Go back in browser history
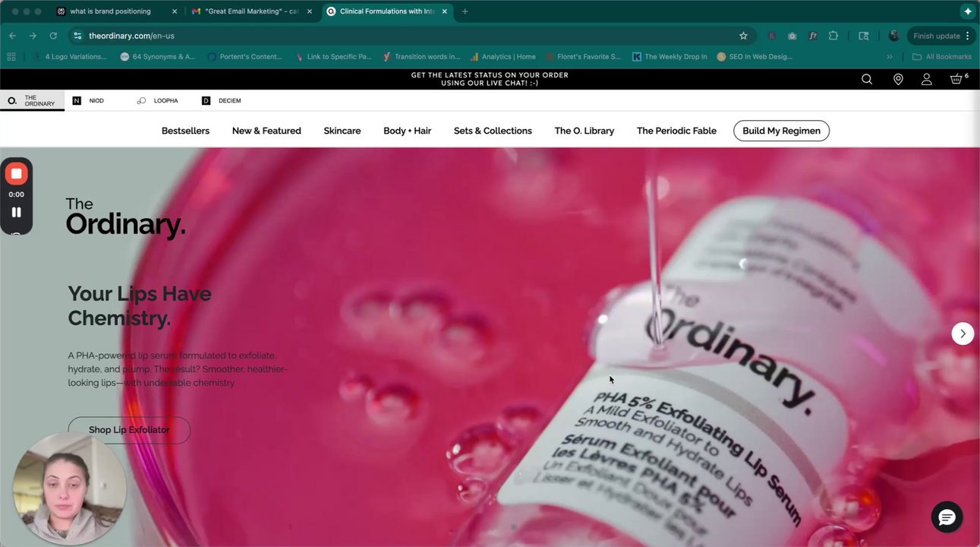The width and height of the screenshot is (980, 547). click(12, 36)
